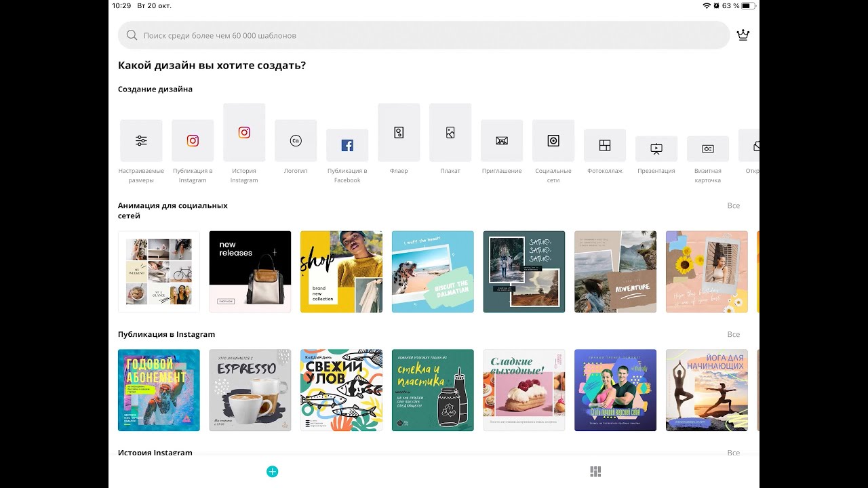Open the 'Saturd.' green photo template
The width and height of the screenshot is (868, 488).
(x=524, y=272)
